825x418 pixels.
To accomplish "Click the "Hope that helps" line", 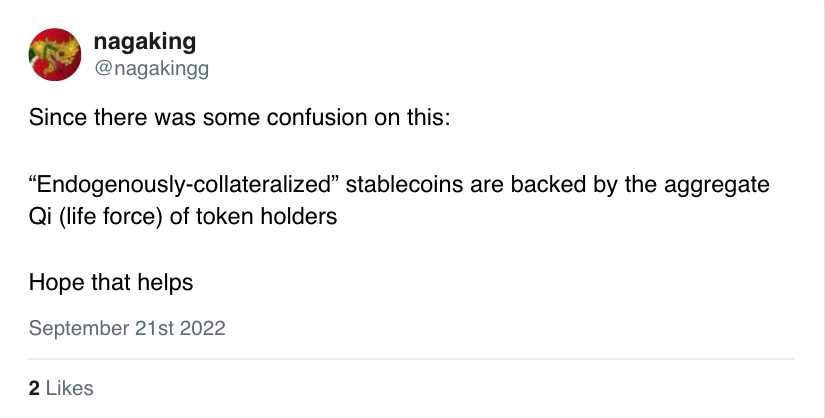I will pos(111,282).
